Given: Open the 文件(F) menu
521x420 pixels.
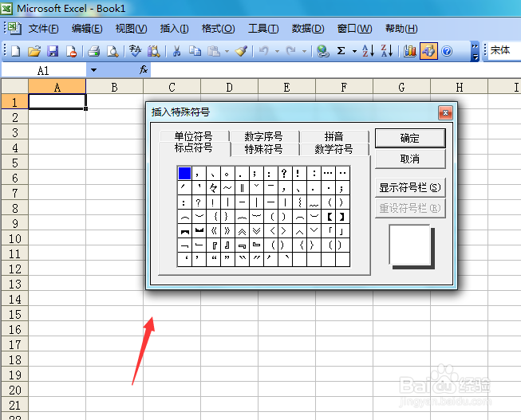Looking at the screenshot, I should (x=44, y=29).
